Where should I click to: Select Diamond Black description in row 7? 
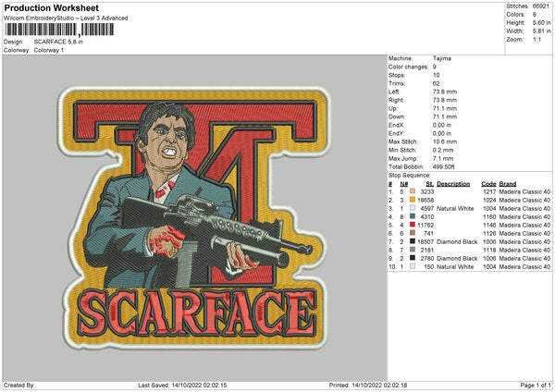[x=457, y=241]
